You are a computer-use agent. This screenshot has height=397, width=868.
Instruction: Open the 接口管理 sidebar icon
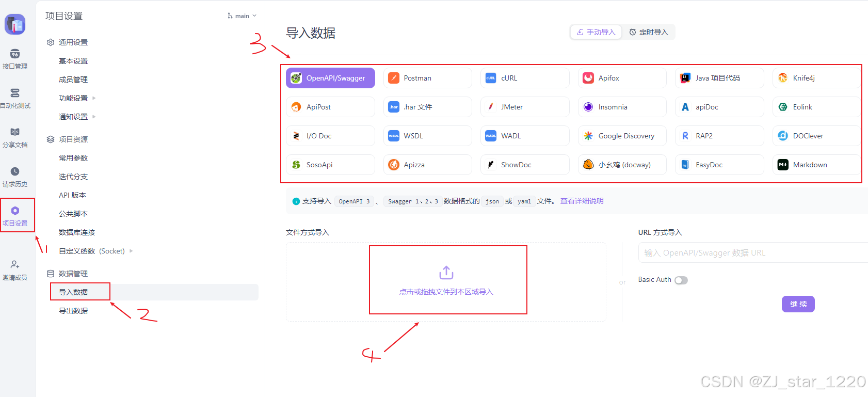click(x=15, y=54)
